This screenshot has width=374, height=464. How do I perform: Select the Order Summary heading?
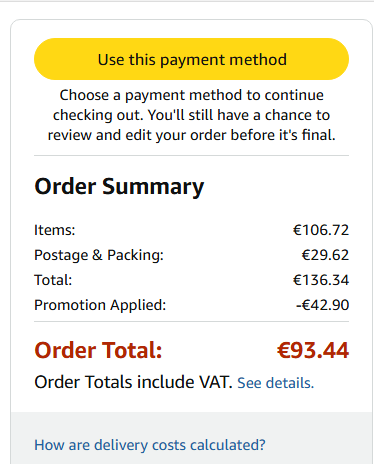(119, 186)
